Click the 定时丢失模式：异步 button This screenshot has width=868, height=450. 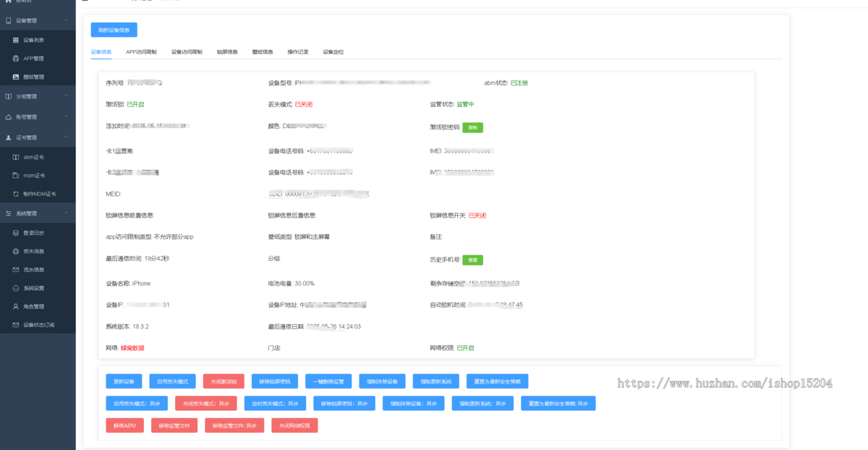[275, 404]
